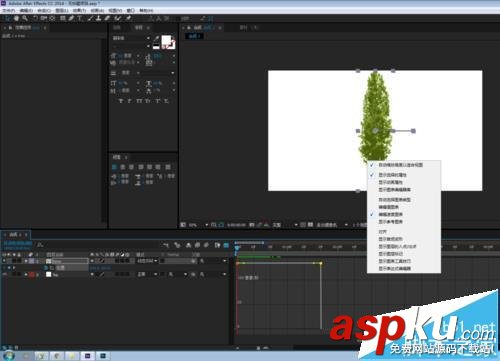Image resolution: width=500 pixels, height=361 pixels.
Task: Select the Puppet Pin tool
Action: point(129,18)
